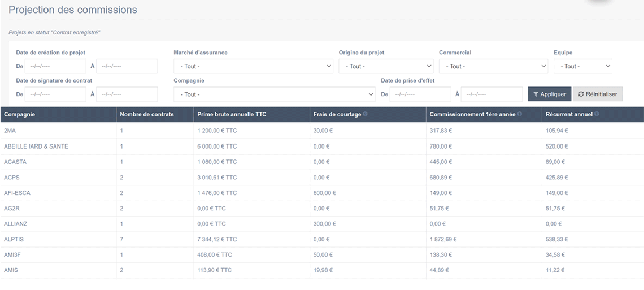Click the Date de prise d'effet end field

click(x=491, y=94)
